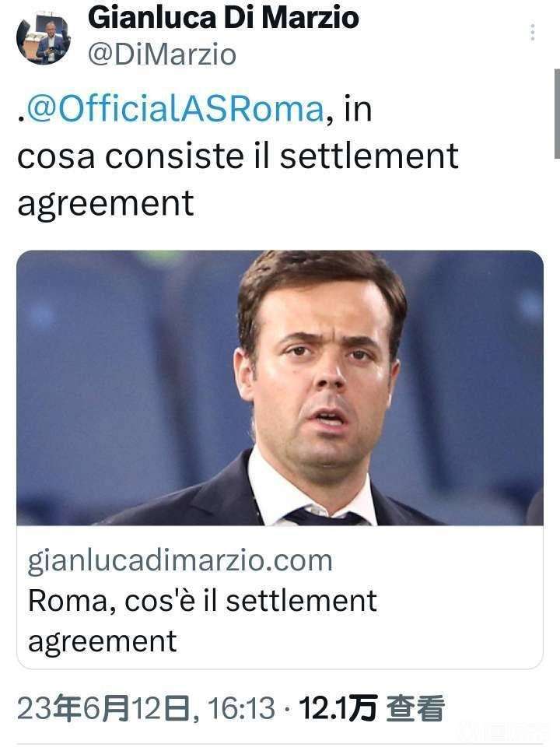Click the 查看 views label
560x751 pixels.
click(x=415, y=708)
